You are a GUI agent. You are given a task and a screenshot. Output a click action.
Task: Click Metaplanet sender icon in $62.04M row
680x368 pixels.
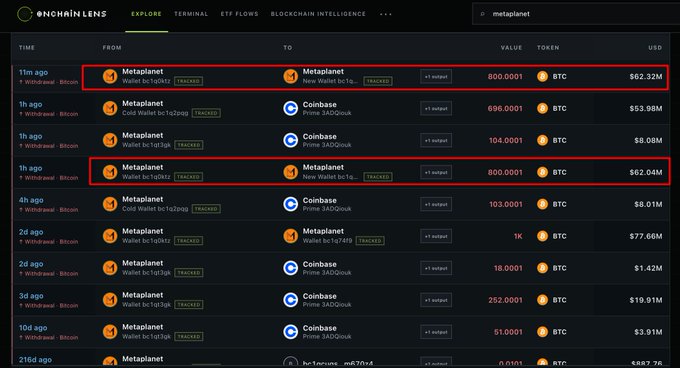coord(110,172)
